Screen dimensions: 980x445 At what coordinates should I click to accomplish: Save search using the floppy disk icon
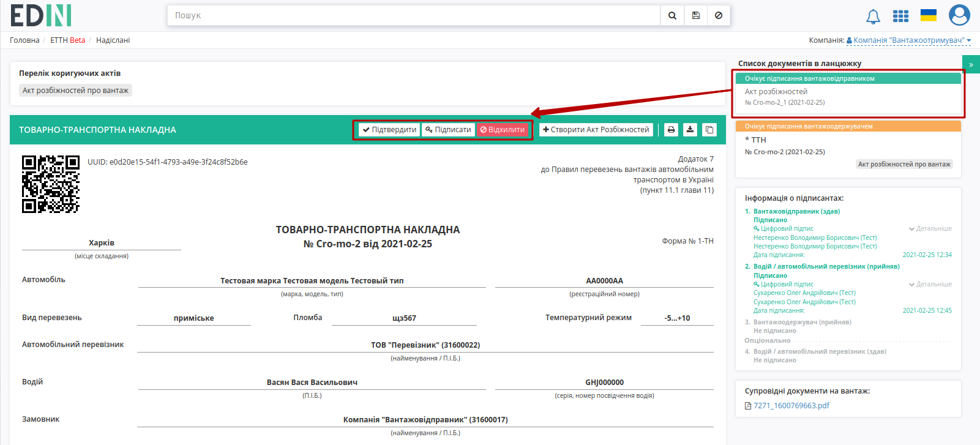pyautogui.click(x=696, y=15)
